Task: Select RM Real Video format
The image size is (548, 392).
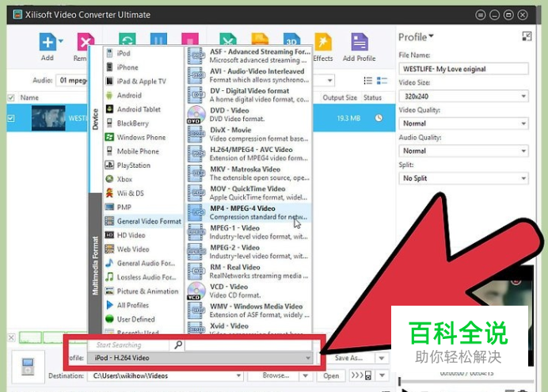Action: [249, 271]
